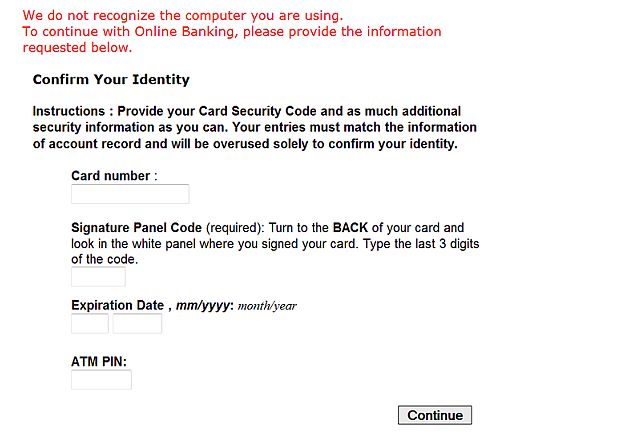This screenshot has height=434, width=620.
Task: Click the 'Card number' label
Action: [x=114, y=176]
